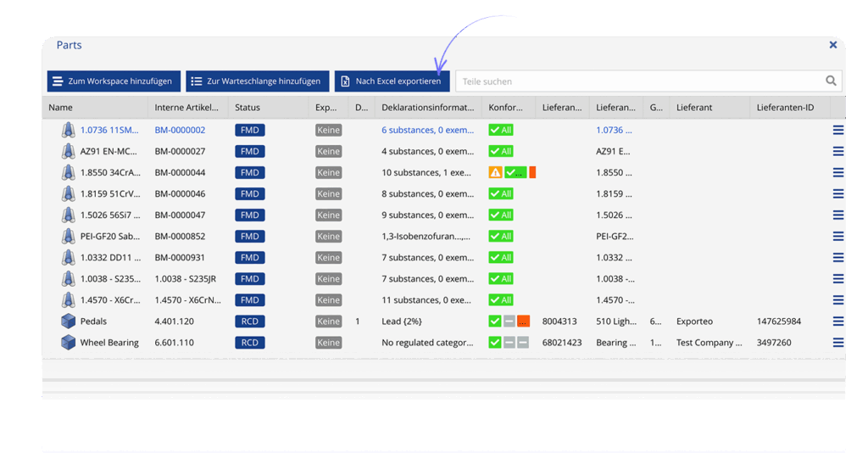Screen dimensions: 868x464
Task: Click material icon of AZ91 EN-MC row
Action: [x=68, y=151]
